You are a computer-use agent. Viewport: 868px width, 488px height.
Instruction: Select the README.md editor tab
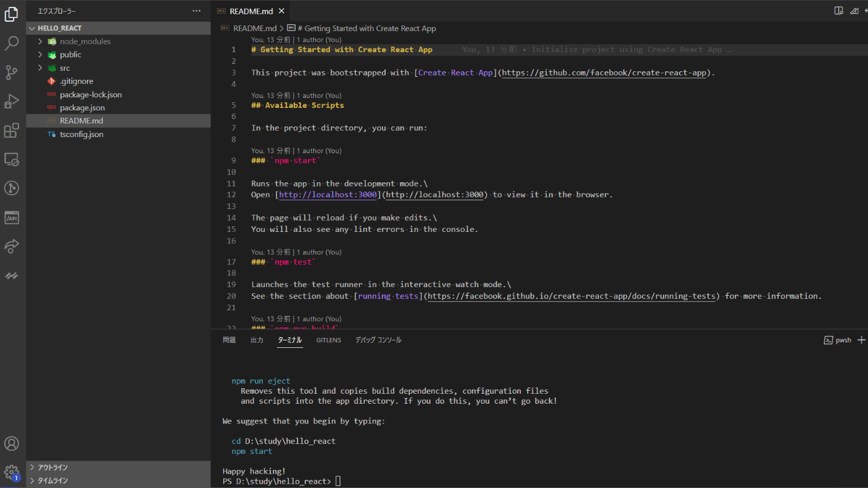250,11
